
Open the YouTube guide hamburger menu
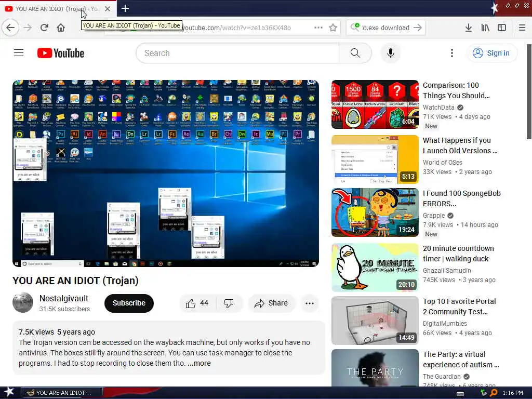[19, 53]
